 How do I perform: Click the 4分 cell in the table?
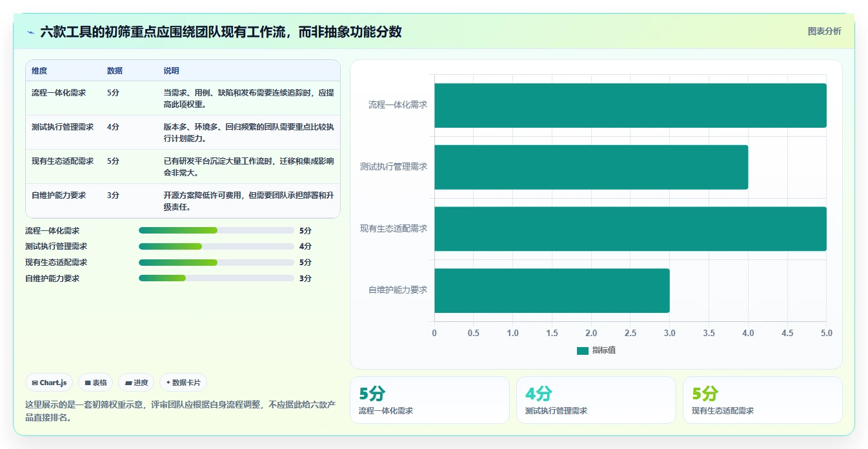[x=113, y=127]
